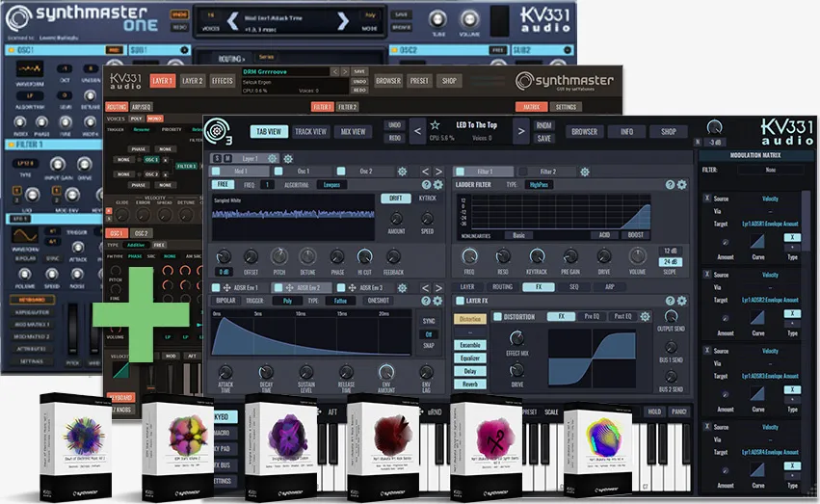Open help icon in the Layer FX header
This screenshot has width=820, height=504.
670,301
